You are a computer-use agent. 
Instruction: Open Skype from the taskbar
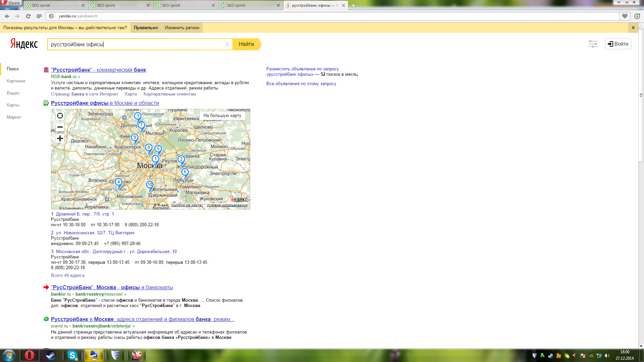72,355
